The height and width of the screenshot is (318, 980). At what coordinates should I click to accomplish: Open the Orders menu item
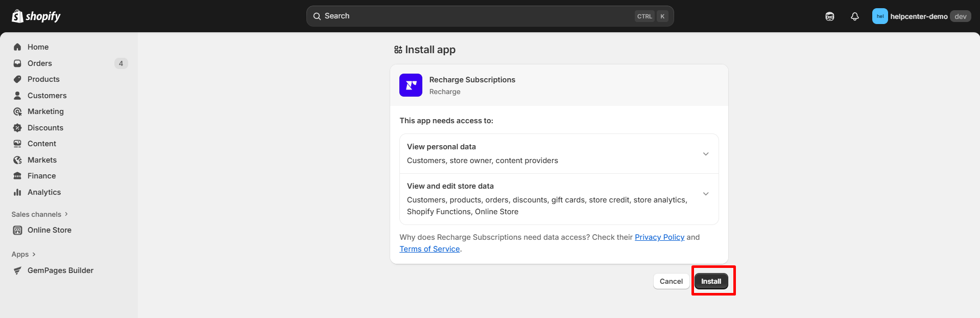(40, 63)
